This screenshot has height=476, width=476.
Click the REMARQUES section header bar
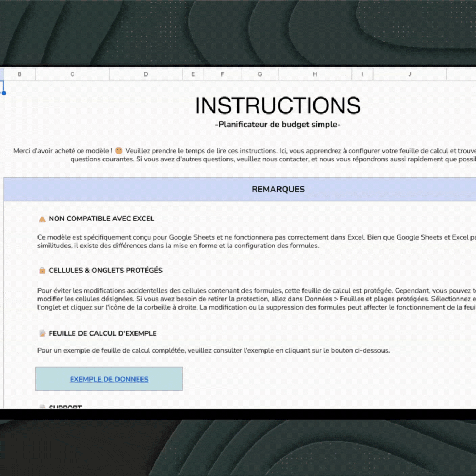pos(278,189)
